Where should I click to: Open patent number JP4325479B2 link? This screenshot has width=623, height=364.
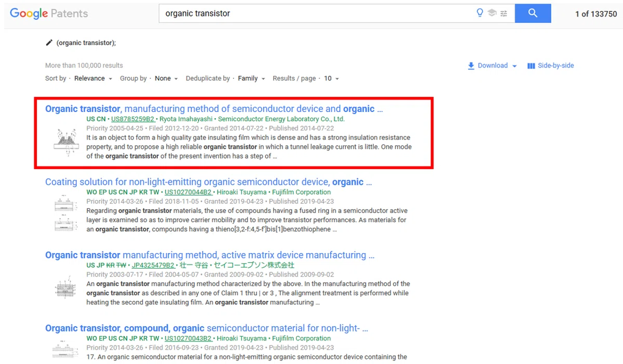153,265
